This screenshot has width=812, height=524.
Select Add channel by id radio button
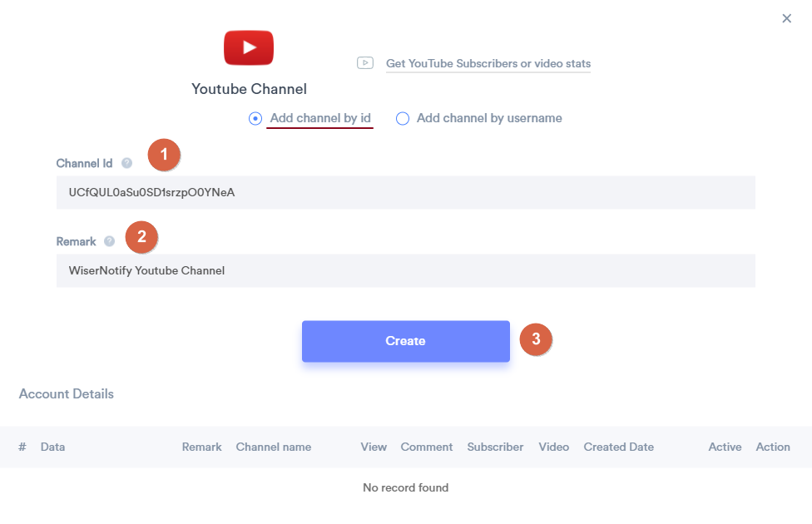(255, 119)
